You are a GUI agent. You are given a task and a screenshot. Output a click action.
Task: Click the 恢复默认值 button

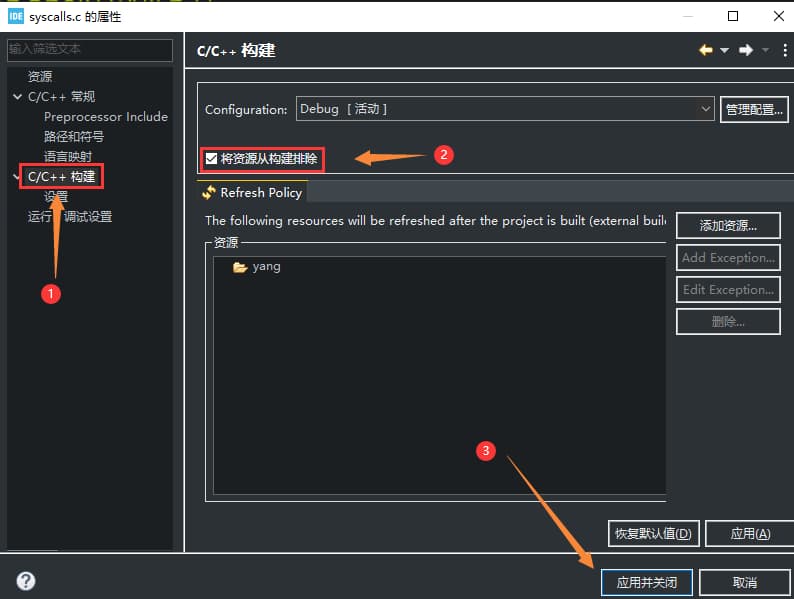tap(653, 533)
